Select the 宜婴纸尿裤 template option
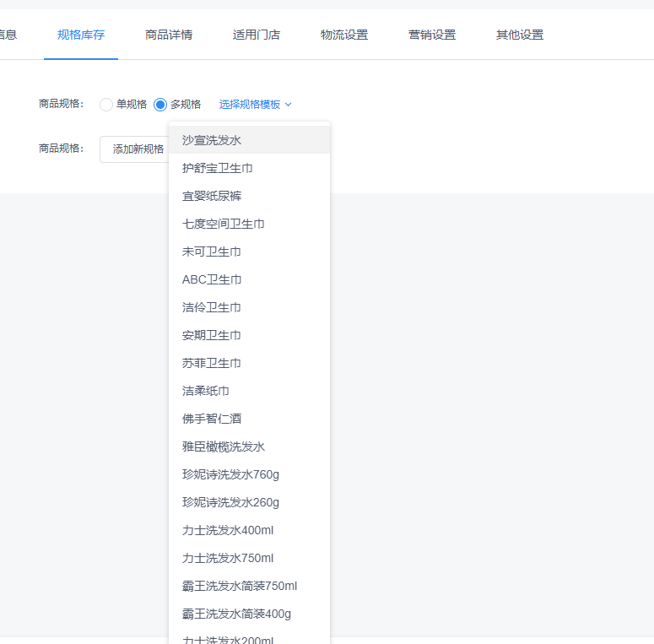654x644 pixels. (250, 196)
